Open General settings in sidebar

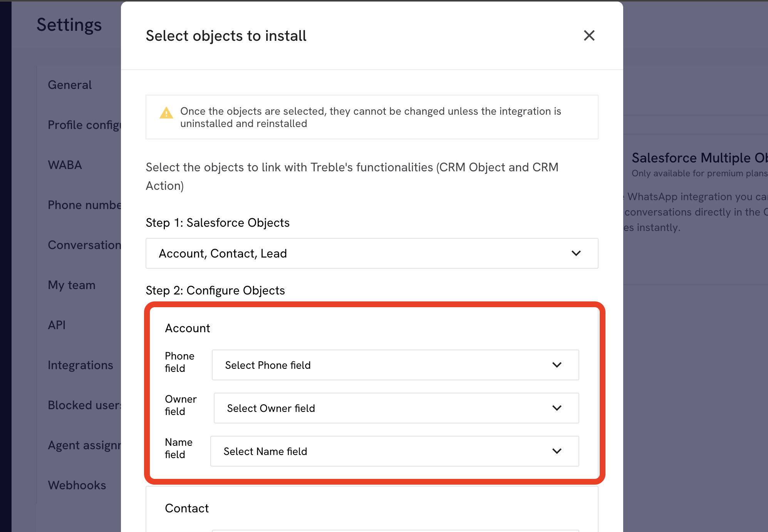click(70, 85)
